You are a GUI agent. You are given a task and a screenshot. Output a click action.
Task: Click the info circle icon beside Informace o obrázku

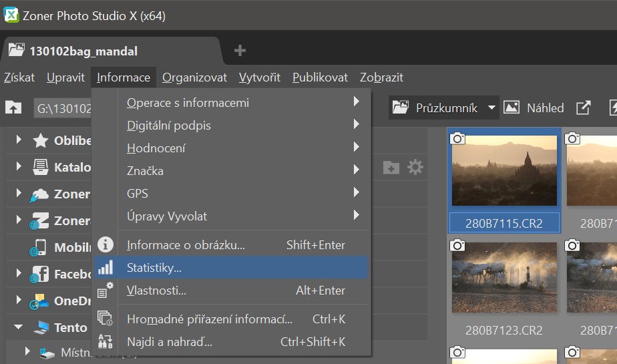105,244
